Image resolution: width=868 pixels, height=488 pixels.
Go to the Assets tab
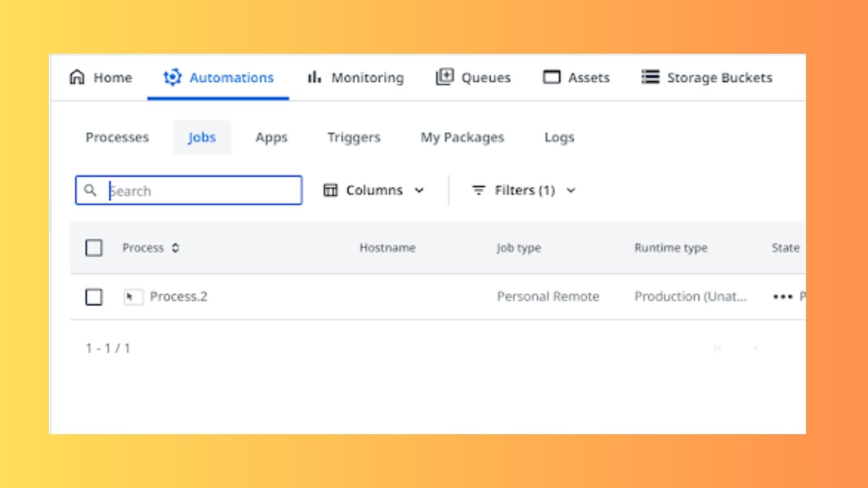click(x=576, y=78)
